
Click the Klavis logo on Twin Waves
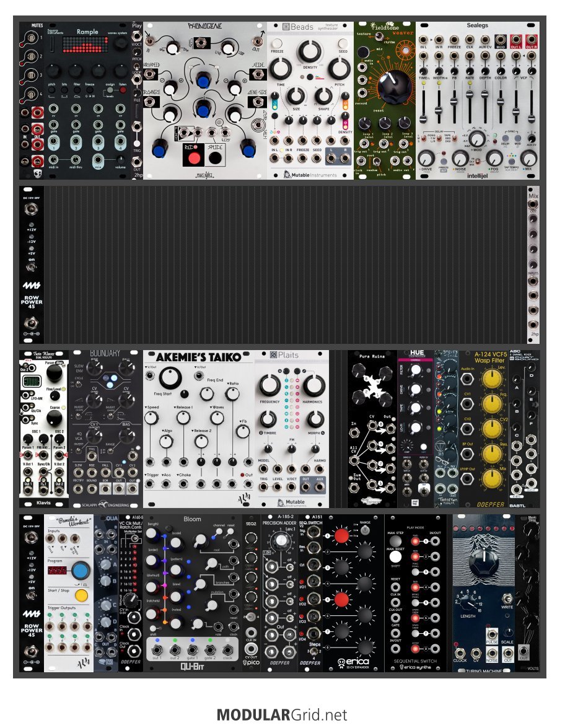(x=43, y=503)
